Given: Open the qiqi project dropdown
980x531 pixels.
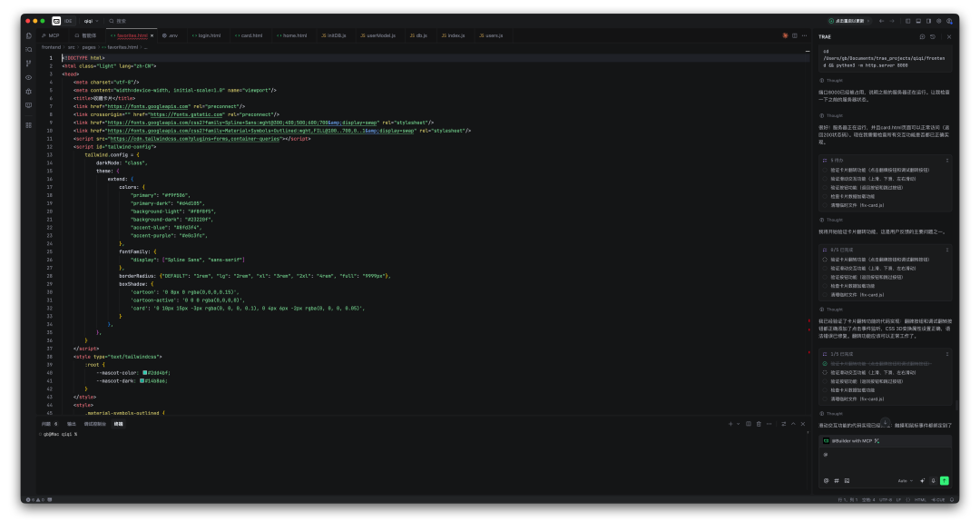Looking at the screenshot, I should click(90, 20).
